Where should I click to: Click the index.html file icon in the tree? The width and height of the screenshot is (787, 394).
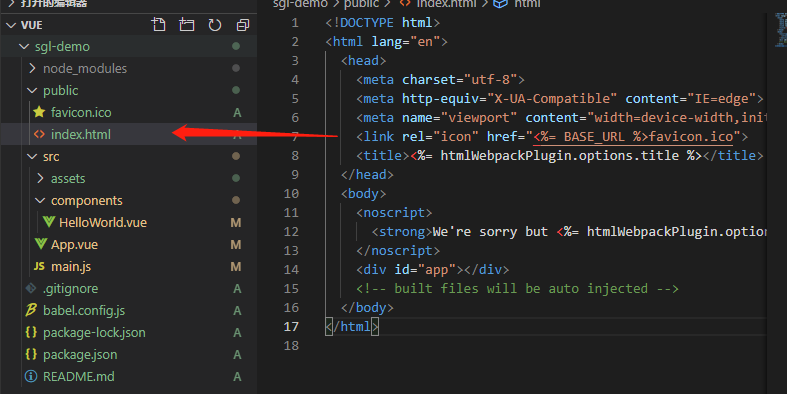click(x=39, y=134)
